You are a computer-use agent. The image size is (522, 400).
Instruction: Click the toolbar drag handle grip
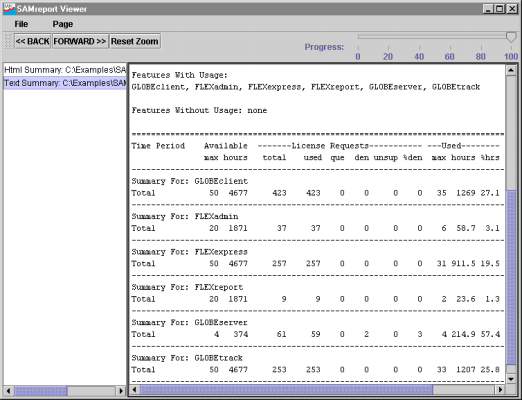coord(7,41)
